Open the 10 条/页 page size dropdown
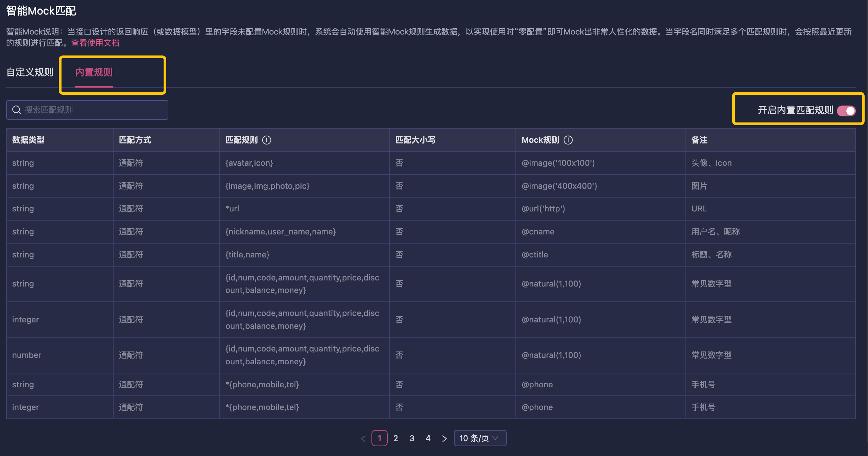This screenshot has width=868, height=456. tap(480, 438)
